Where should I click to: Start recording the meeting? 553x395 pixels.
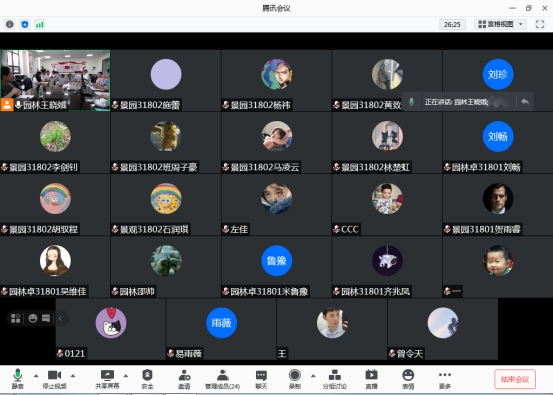click(x=294, y=379)
